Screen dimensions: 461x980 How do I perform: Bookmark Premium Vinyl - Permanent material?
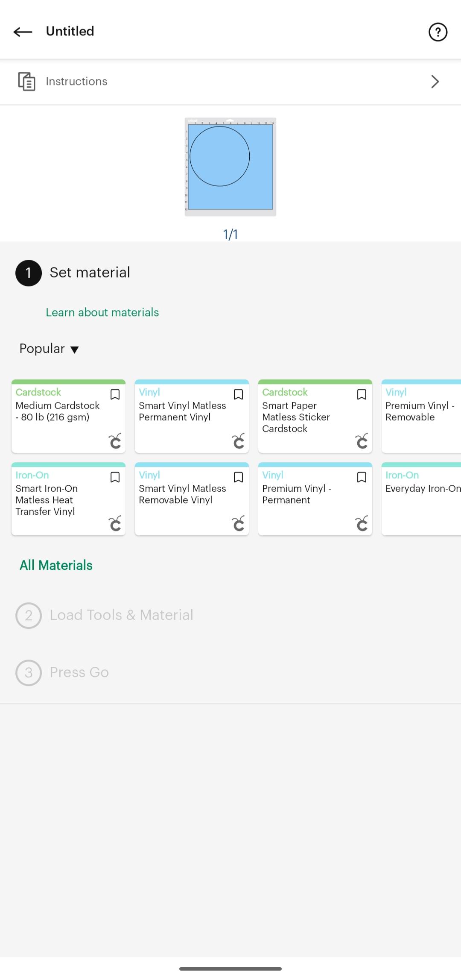coord(362,477)
